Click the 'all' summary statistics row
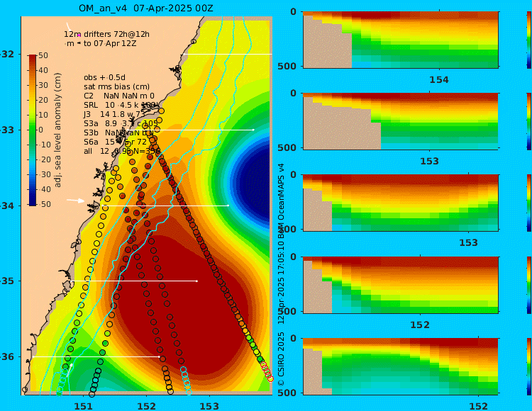This screenshot has height=411, width=532. point(122,151)
